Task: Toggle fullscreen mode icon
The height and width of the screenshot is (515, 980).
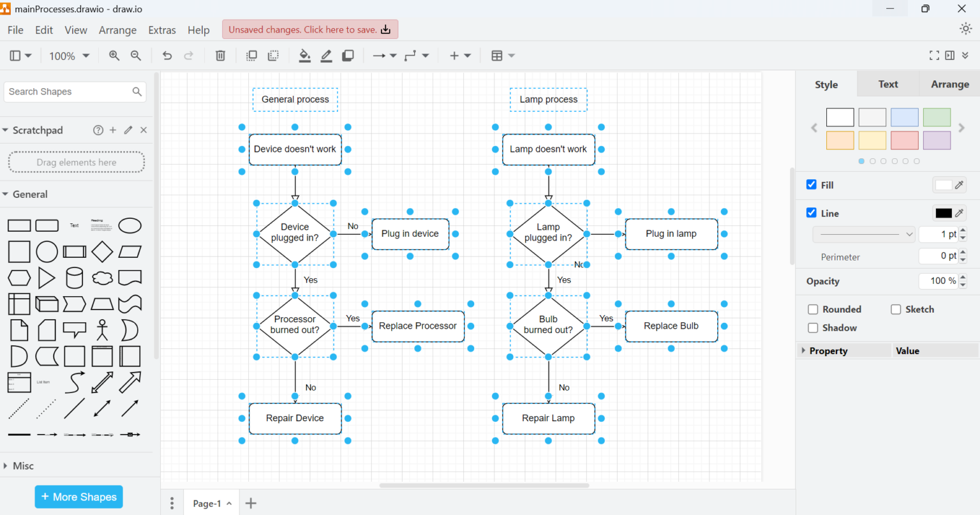Action: 934,56
